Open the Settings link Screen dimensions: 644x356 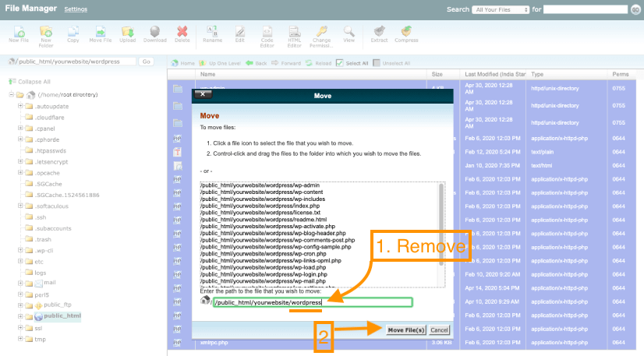point(76,9)
